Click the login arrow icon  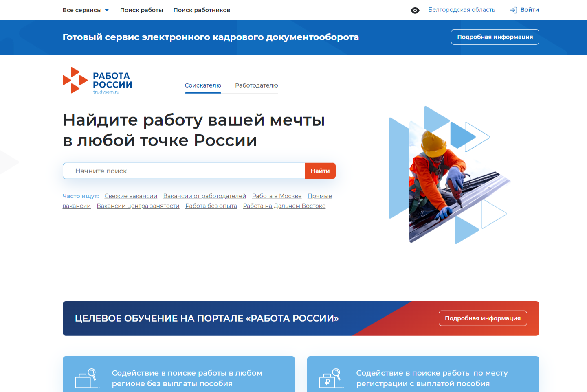point(514,10)
